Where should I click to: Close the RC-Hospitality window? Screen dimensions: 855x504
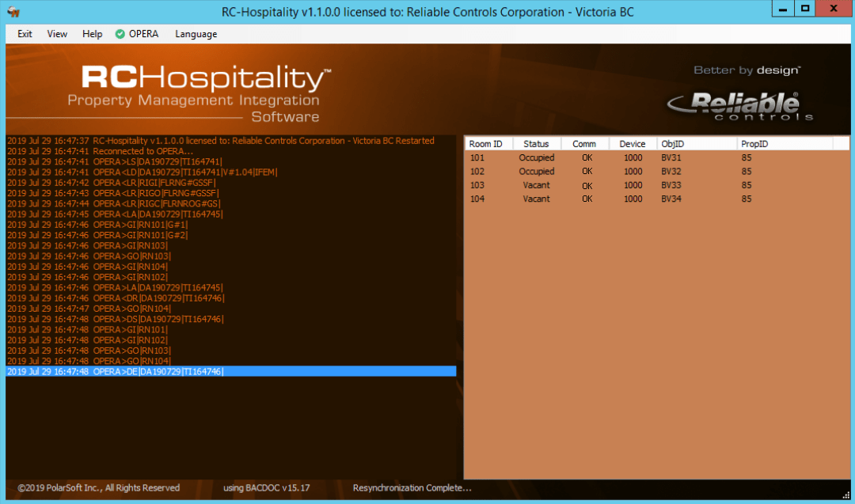[x=834, y=9]
